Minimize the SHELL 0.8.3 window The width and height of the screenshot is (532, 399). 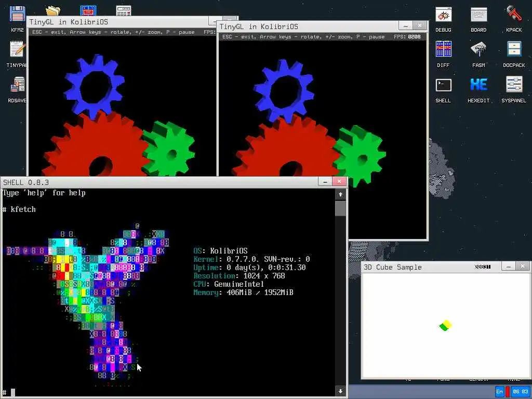(325, 182)
